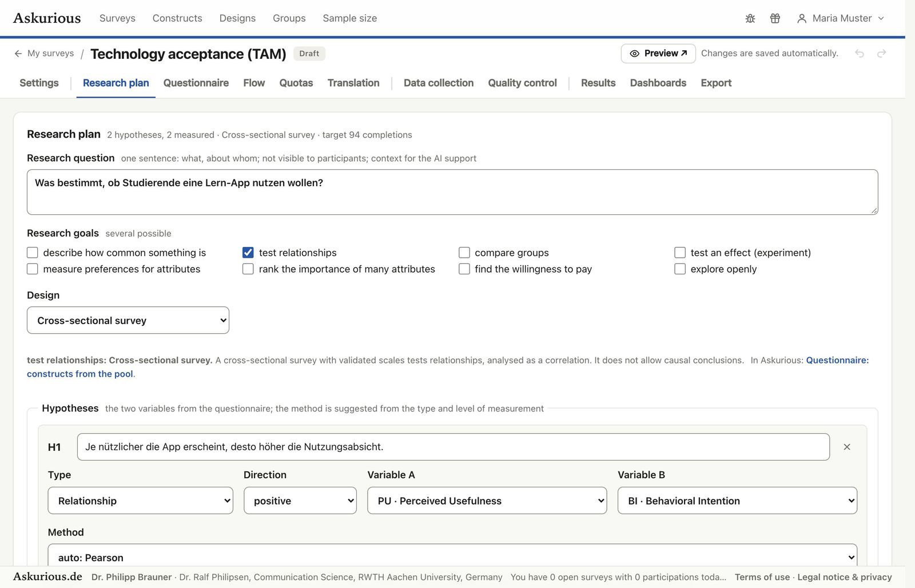Open Variable A dropdown
The image size is (915, 588).
click(487, 501)
